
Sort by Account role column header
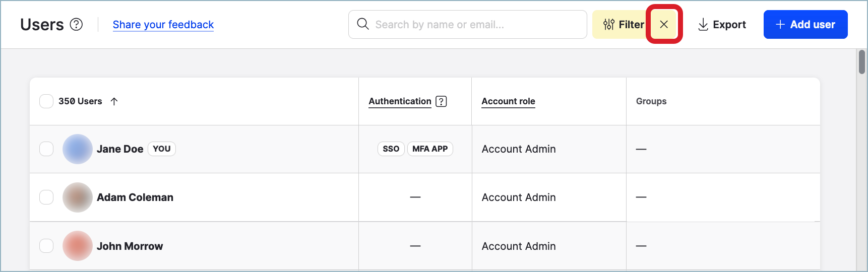point(508,101)
